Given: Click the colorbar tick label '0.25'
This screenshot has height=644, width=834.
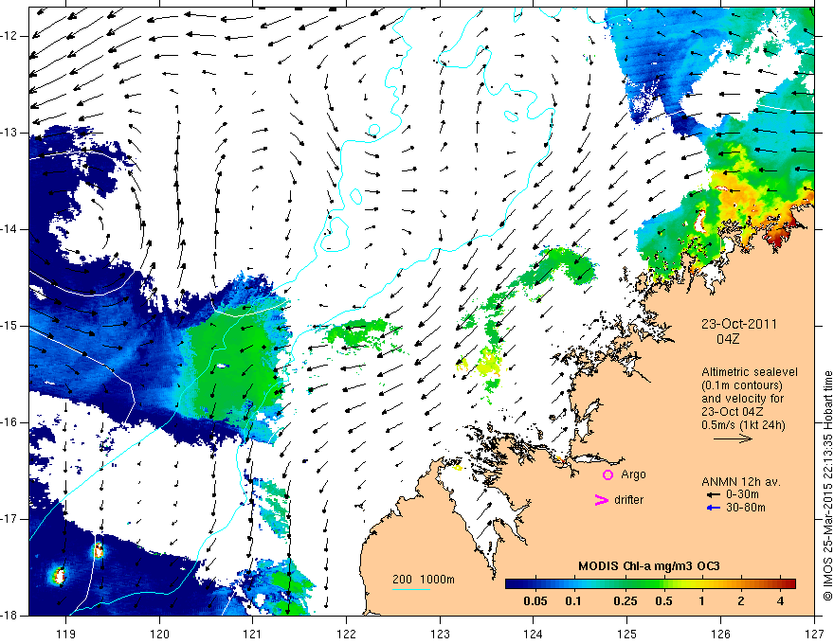Looking at the screenshot, I should click(625, 601).
